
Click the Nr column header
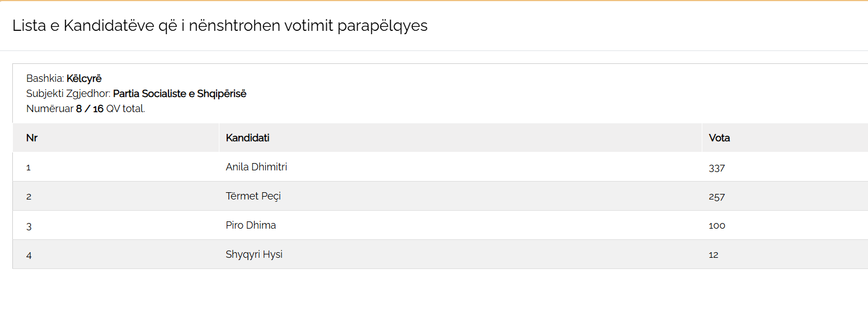32,138
